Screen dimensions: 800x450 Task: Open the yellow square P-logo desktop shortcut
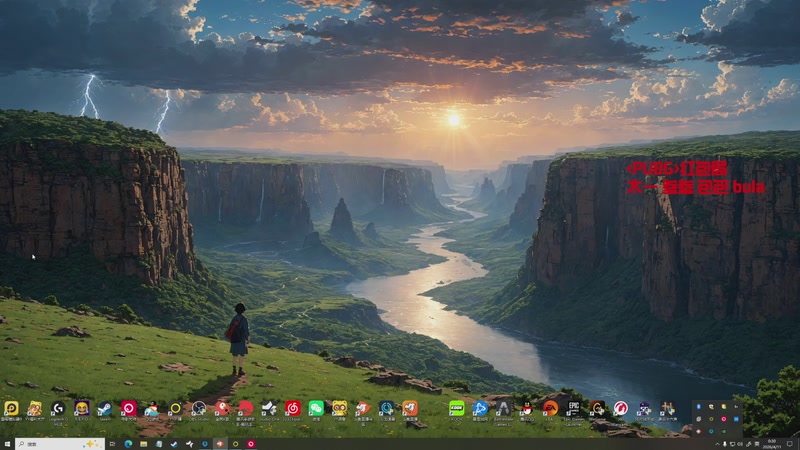tap(11, 408)
